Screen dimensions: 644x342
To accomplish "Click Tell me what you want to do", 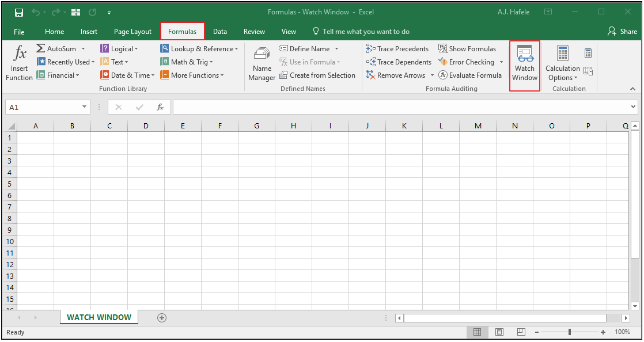I will (361, 32).
